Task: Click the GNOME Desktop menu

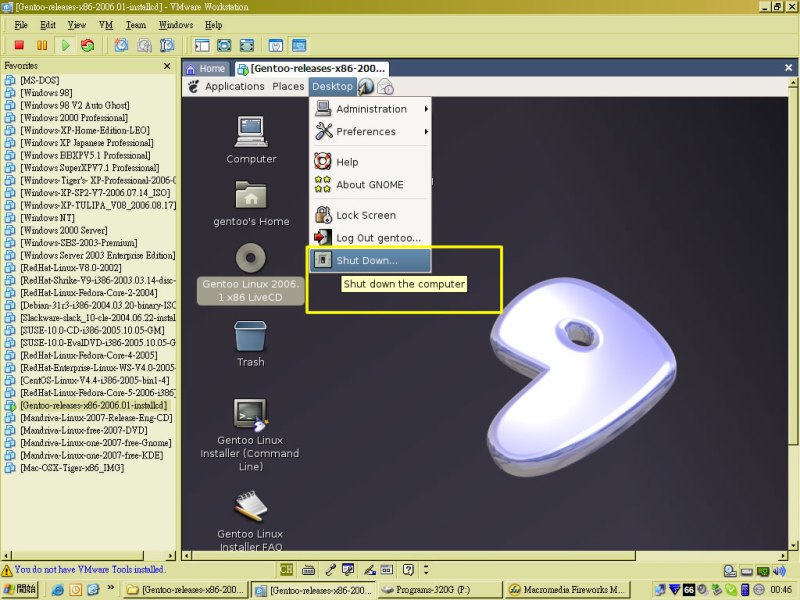Action: 332,87
